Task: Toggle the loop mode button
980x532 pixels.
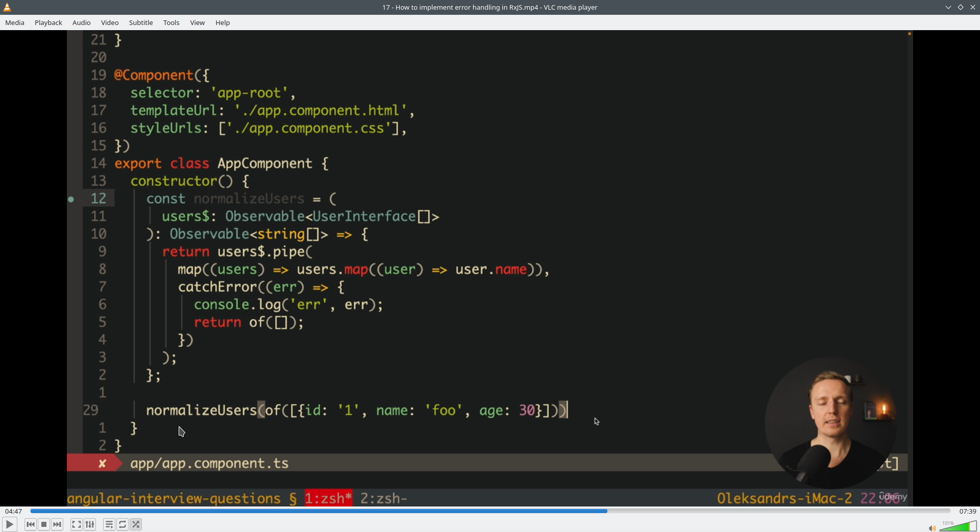Action: point(122,524)
